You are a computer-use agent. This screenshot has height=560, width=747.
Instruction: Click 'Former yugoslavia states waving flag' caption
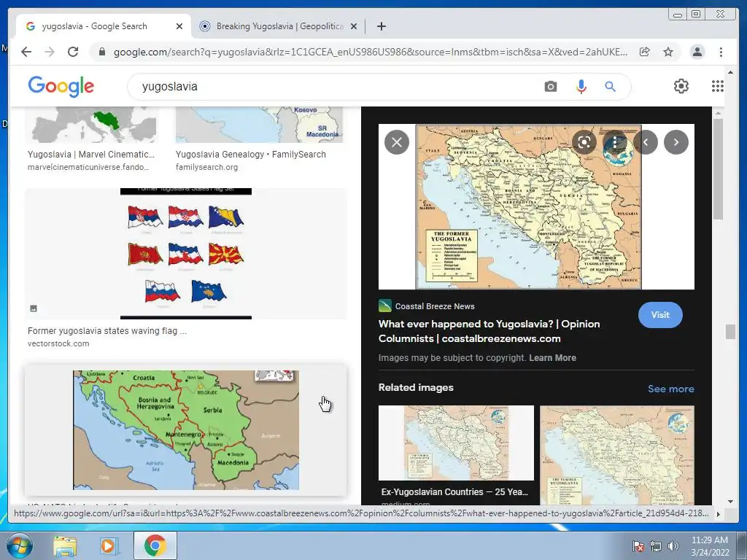point(107,330)
